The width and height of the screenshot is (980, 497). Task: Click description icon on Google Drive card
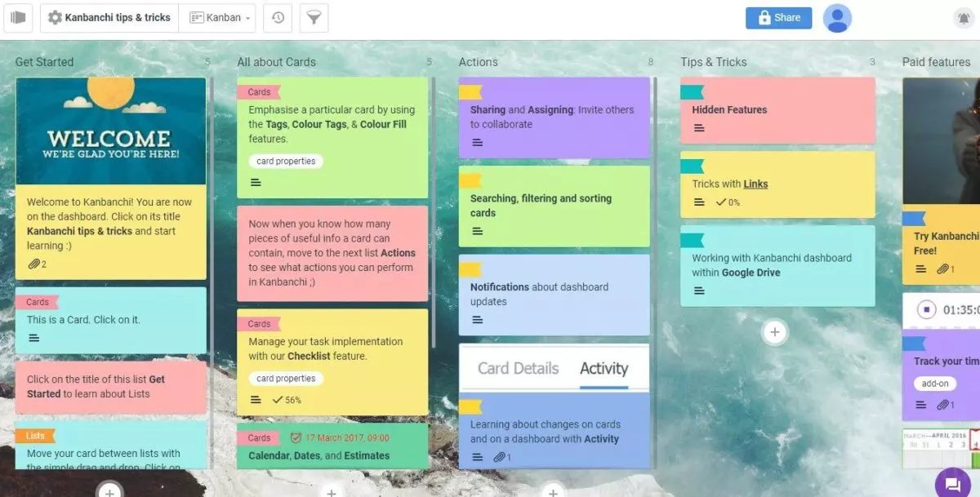pyautogui.click(x=699, y=291)
